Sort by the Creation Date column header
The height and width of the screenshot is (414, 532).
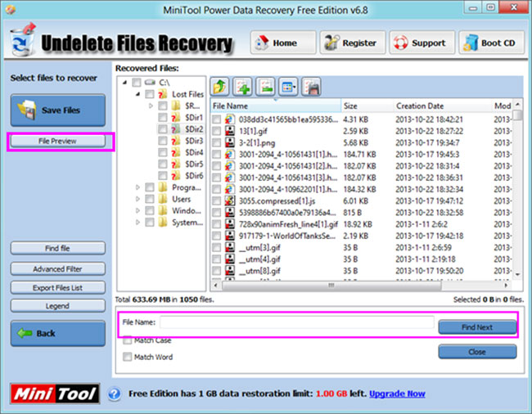click(442, 106)
